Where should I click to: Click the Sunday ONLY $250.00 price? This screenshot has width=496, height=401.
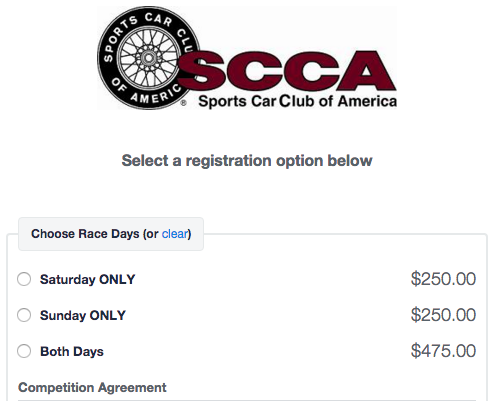point(443,315)
